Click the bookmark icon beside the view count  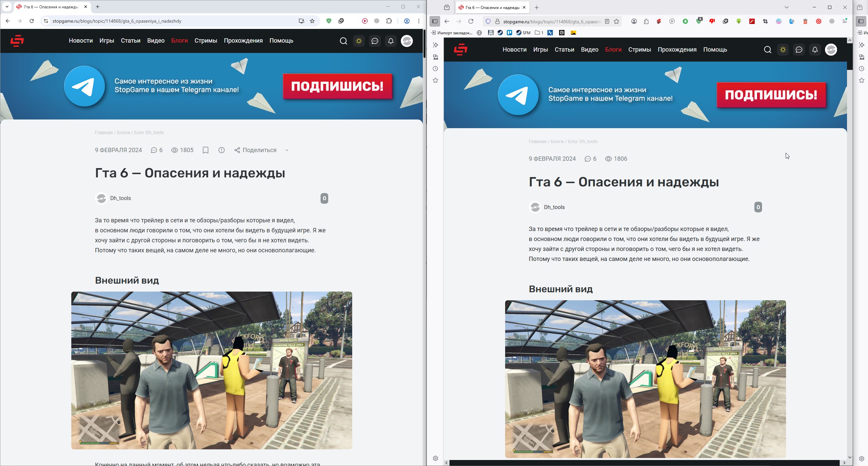206,150
